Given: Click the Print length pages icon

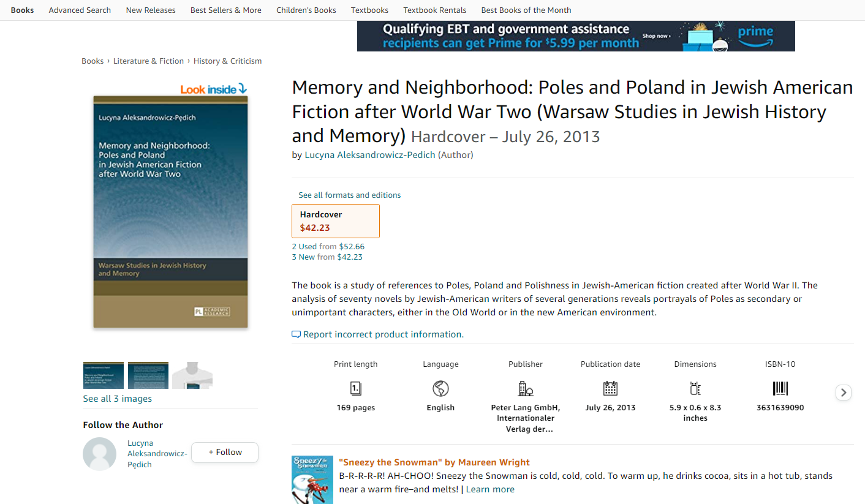Looking at the screenshot, I should click(x=355, y=388).
